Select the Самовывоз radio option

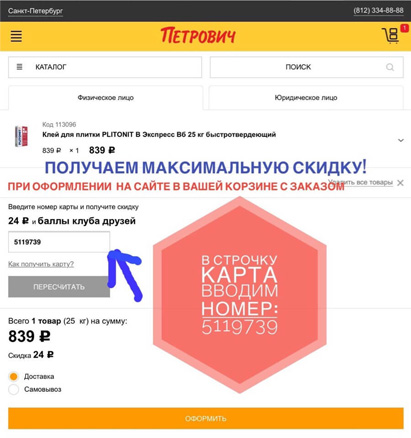click(x=13, y=389)
